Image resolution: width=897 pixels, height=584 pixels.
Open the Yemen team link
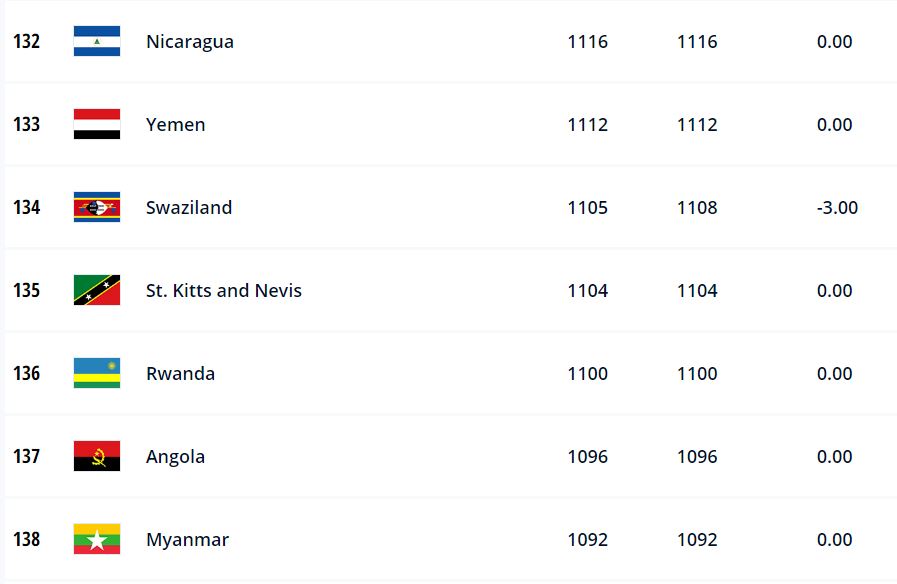(x=176, y=125)
